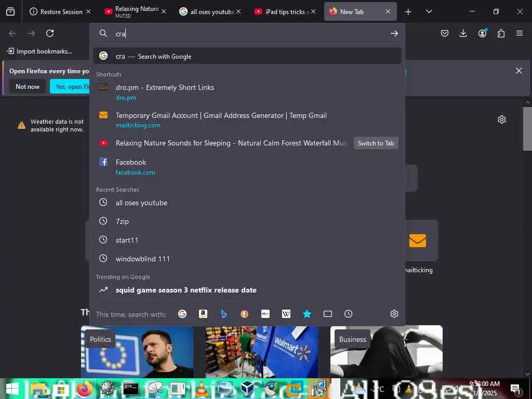Open the Politics story thumbnail
The image size is (532, 399).
(137, 352)
